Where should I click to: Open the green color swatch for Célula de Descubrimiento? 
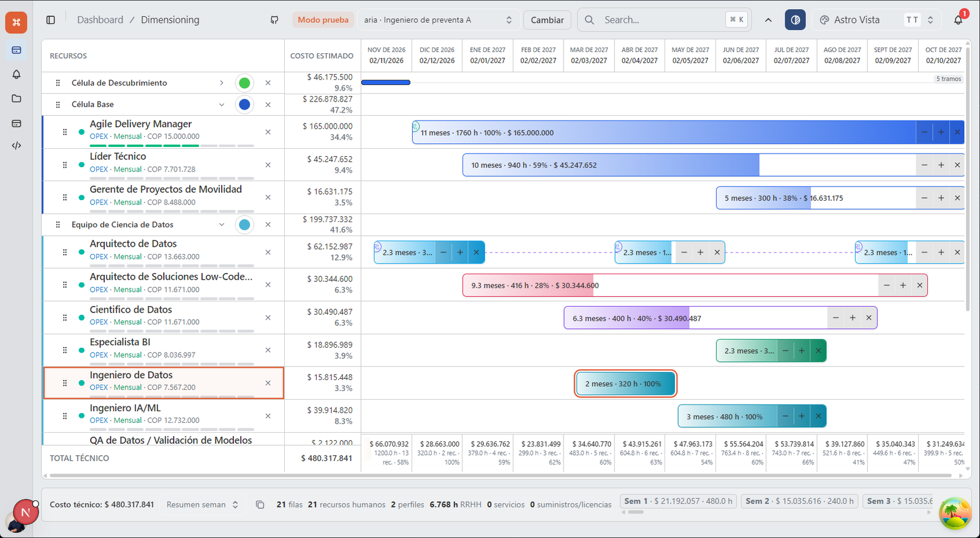pos(244,83)
